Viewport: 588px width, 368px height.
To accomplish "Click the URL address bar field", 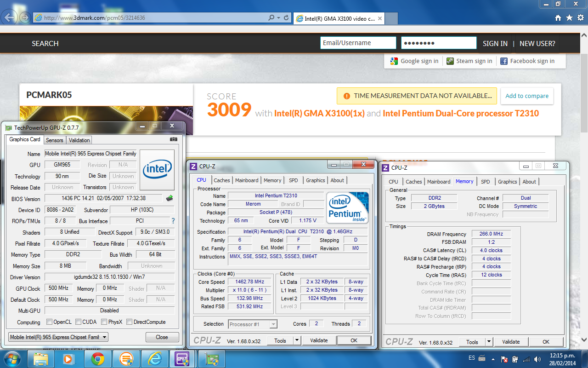I will 151,18.
